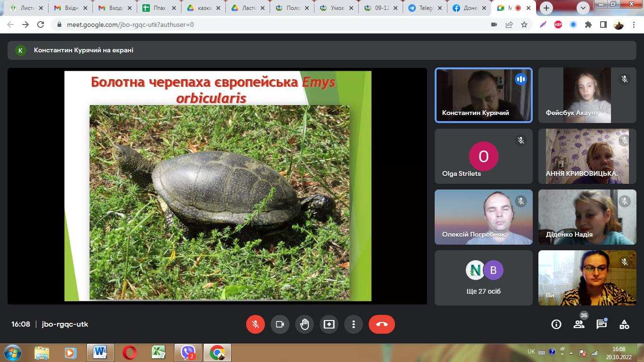
Task: Open meeting details info icon
Action: (556, 324)
